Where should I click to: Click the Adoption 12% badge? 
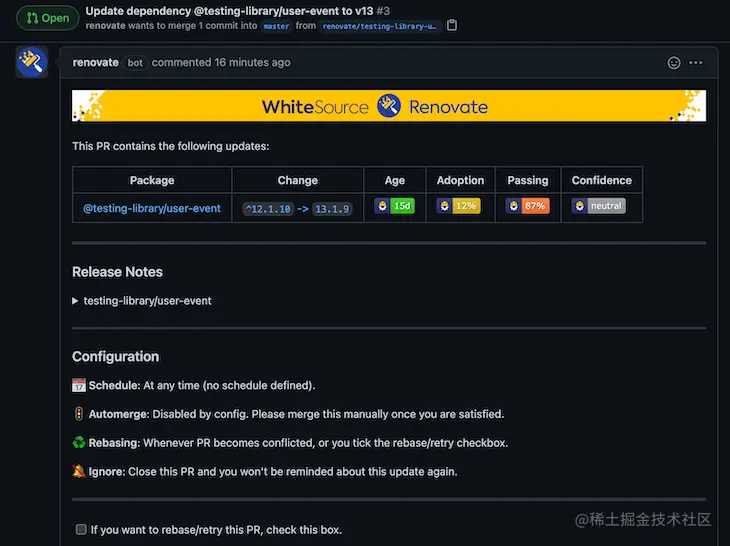pyautogui.click(x=459, y=206)
